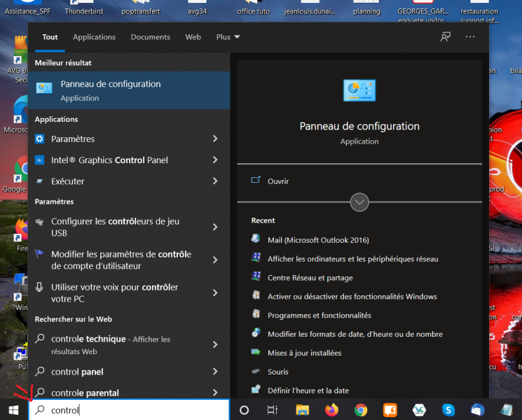Click the Ouvrir open icon

255,180
